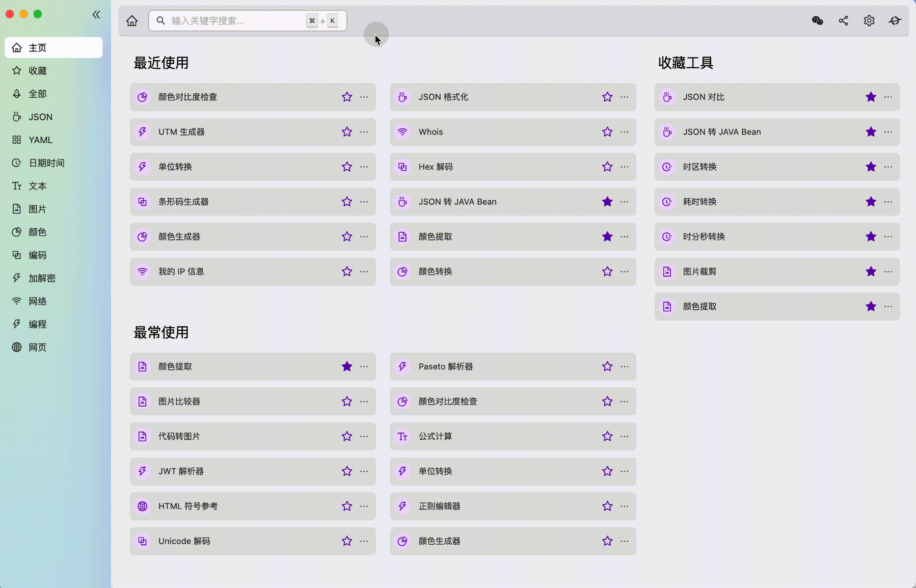
Task: Click the home icon in top toolbar
Action: (132, 20)
